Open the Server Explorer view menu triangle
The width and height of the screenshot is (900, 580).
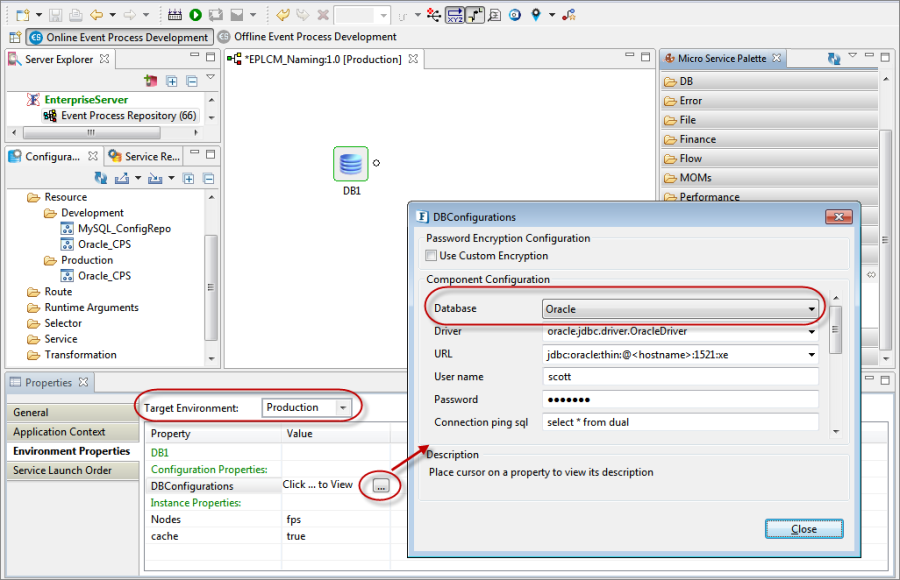coord(211,77)
